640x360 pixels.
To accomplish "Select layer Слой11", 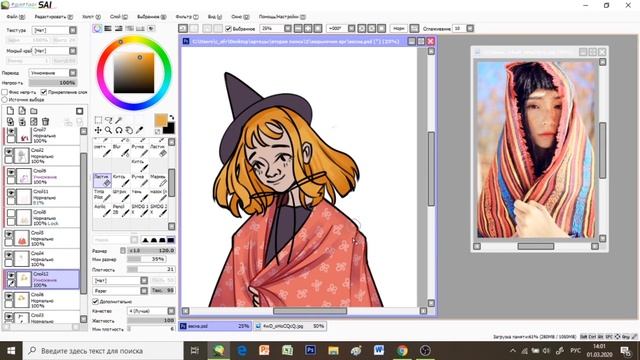I will [x=41, y=197].
